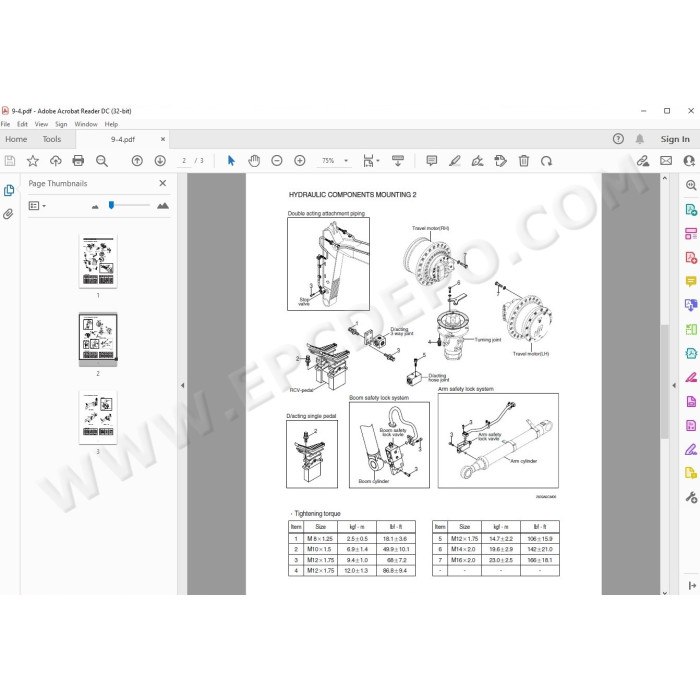Image resolution: width=700 pixels, height=700 pixels.
Task: Collapse the left navigation pane arrow
Action: pos(182,385)
